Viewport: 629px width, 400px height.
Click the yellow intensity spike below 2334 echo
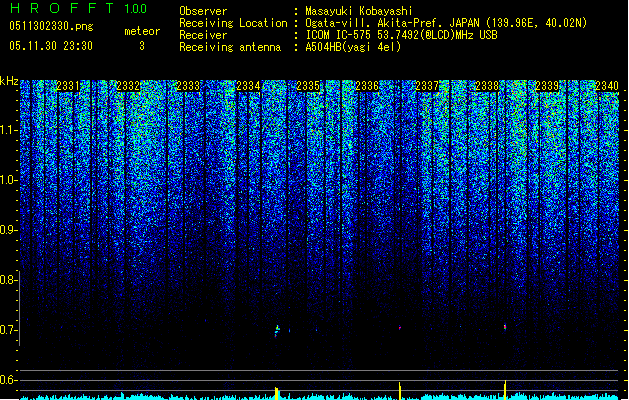[276, 393]
